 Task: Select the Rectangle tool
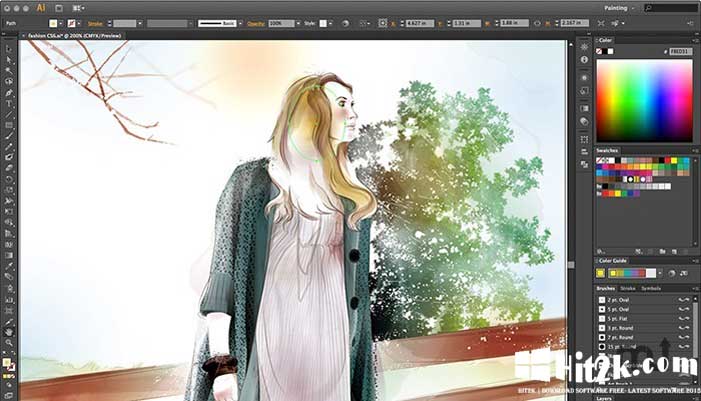[8, 125]
